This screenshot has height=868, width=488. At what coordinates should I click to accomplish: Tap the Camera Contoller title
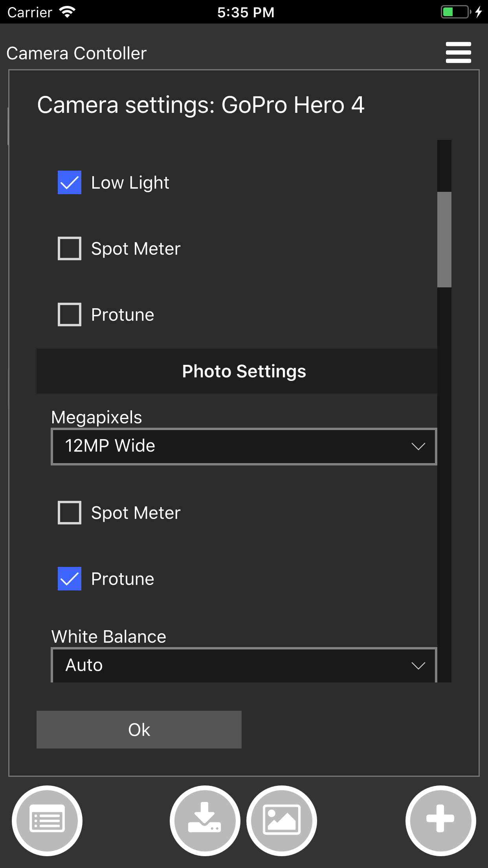coord(77,53)
